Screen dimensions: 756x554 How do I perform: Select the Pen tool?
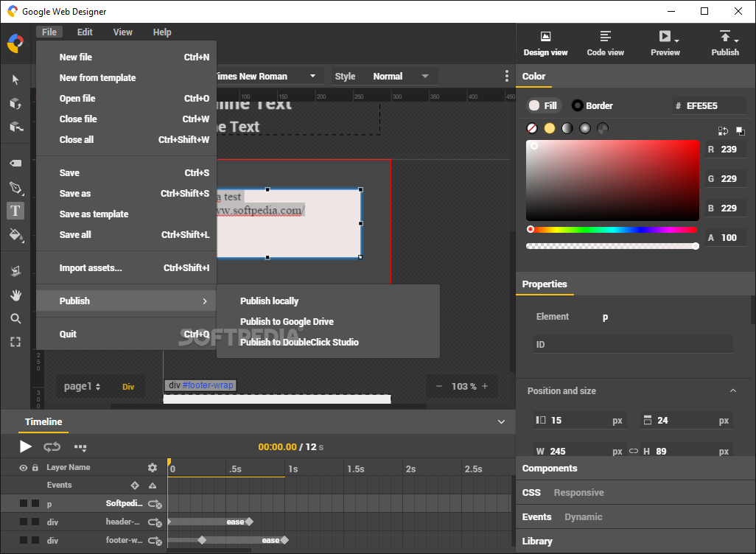(x=15, y=188)
